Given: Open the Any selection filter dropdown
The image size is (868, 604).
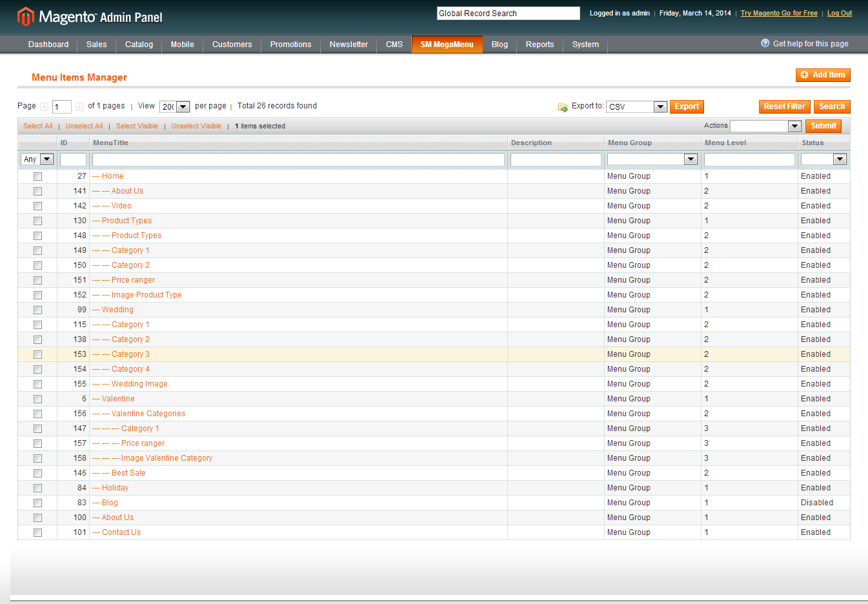Looking at the screenshot, I should 37,159.
